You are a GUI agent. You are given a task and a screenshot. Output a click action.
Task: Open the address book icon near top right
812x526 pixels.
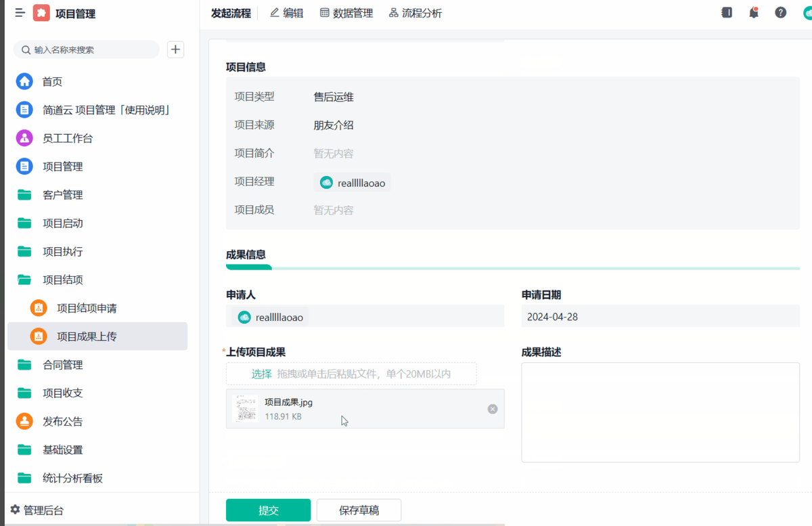(x=727, y=12)
